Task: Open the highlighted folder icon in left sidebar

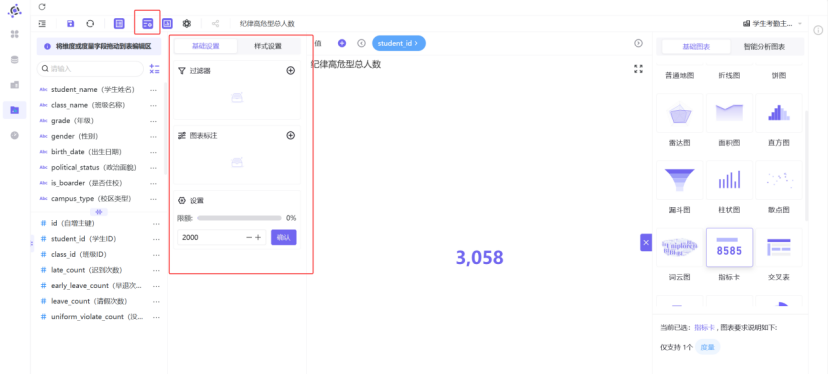Action: click(x=15, y=110)
